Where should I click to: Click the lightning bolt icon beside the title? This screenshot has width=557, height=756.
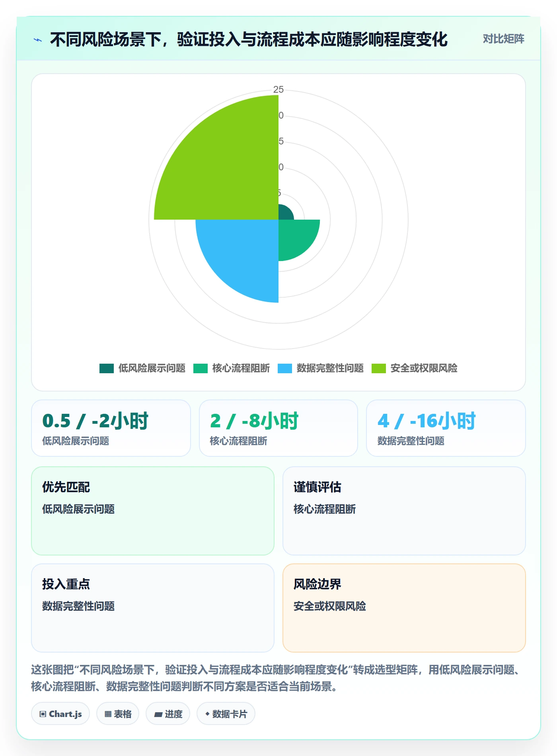tap(38, 40)
